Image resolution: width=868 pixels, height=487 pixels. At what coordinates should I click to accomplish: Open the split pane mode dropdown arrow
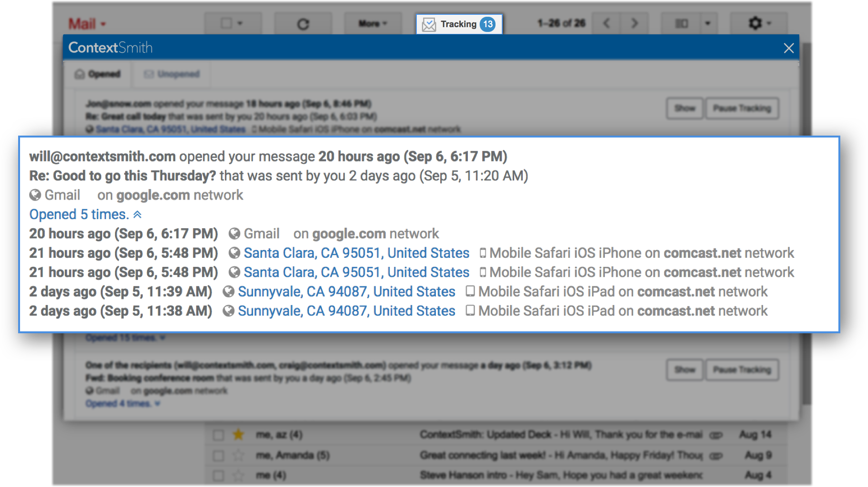(x=708, y=23)
